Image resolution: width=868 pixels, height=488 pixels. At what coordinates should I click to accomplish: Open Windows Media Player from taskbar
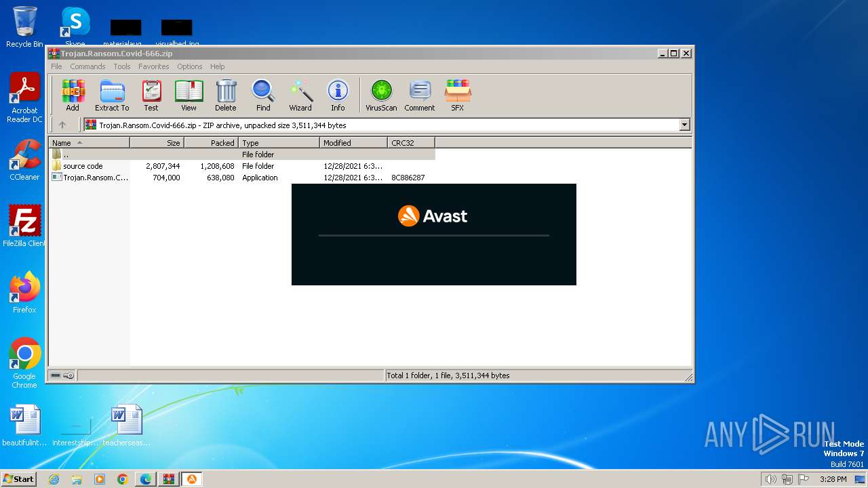point(100,479)
